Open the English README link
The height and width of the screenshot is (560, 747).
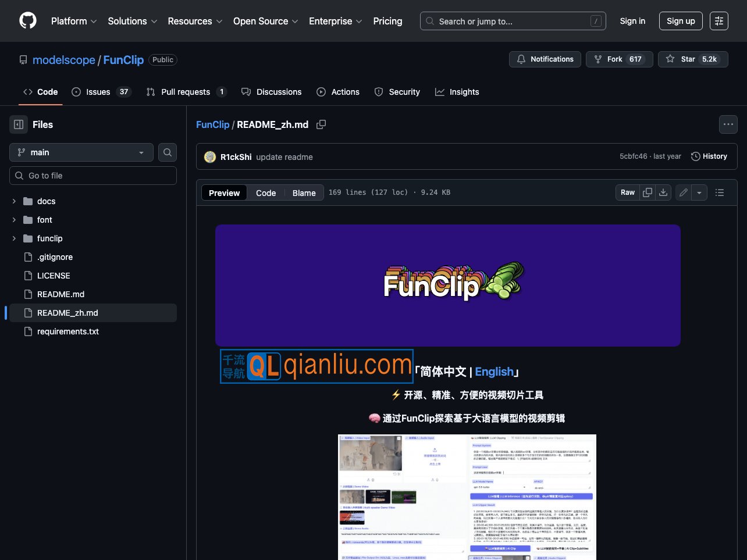(494, 371)
